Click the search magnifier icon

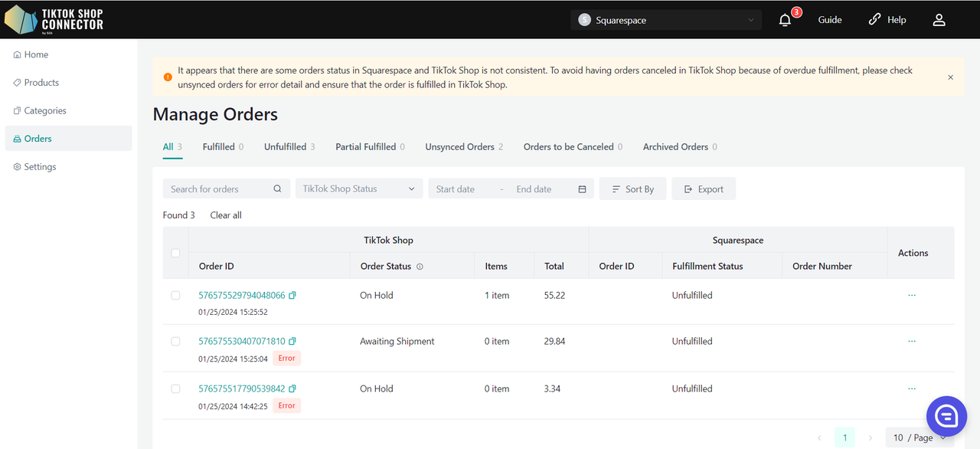pos(277,188)
